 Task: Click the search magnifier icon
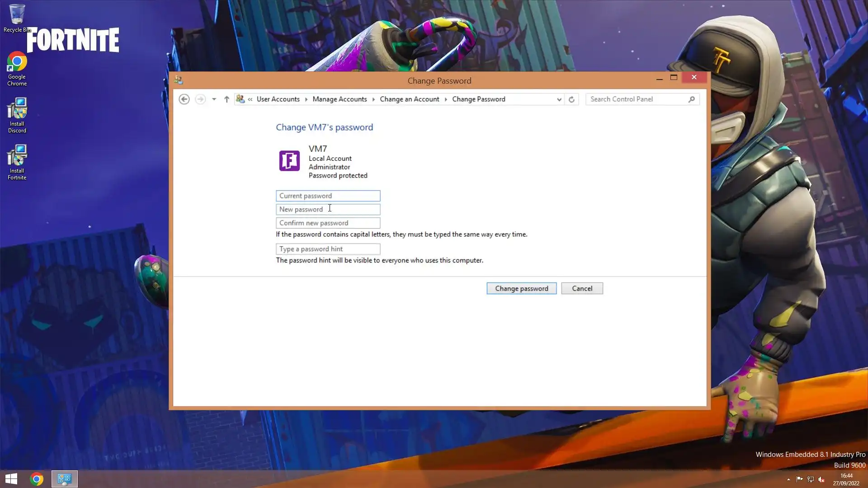(691, 99)
